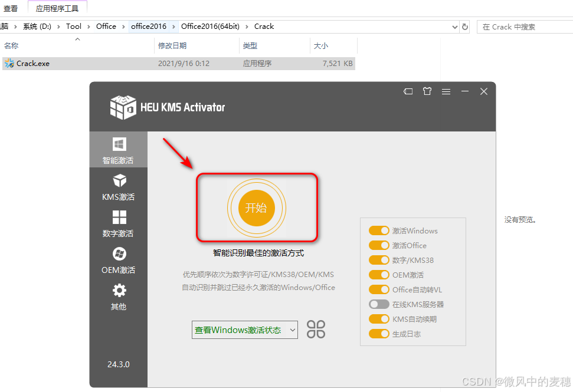Screen dimensions: 573x392
Task: Open the 查看Windows激活状态 dropdown
Action: (245, 330)
